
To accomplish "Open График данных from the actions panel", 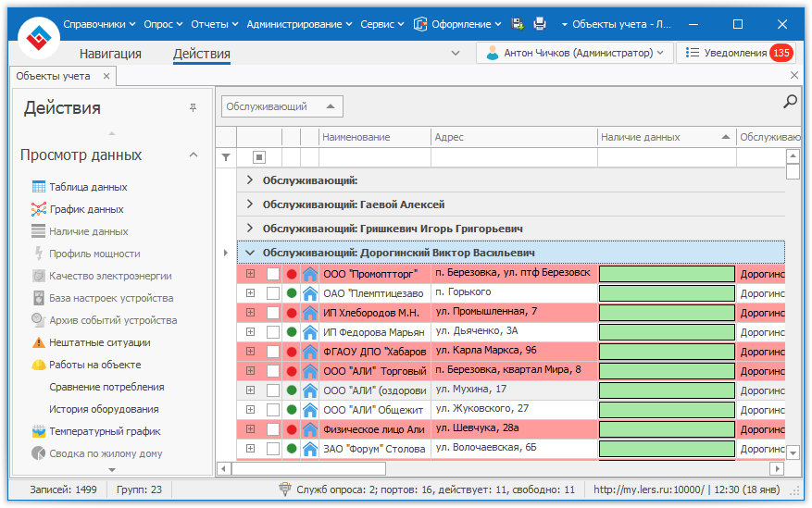I will 86,209.
